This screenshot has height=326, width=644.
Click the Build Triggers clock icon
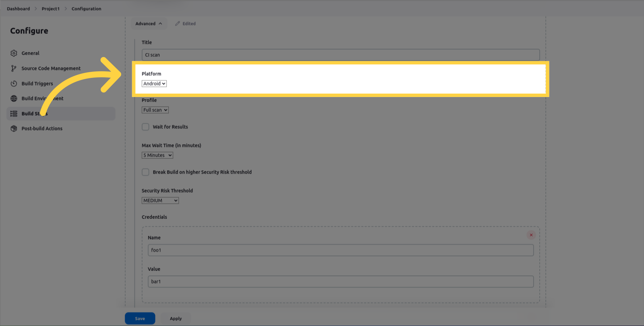14,84
